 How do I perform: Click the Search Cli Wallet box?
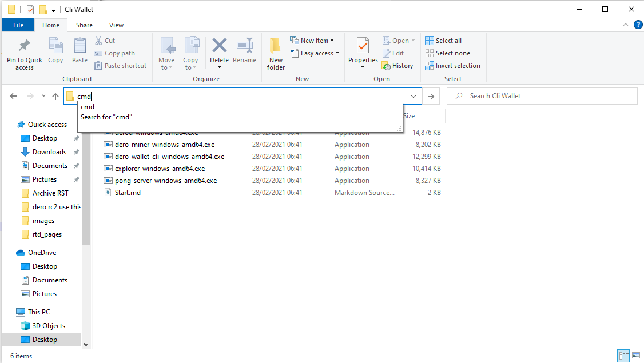coord(542,96)
